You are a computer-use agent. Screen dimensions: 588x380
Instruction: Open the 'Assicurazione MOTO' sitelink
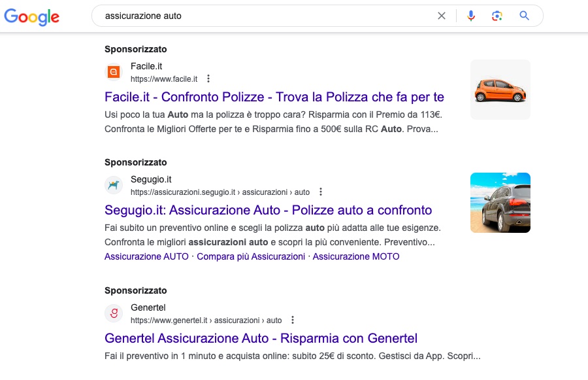pyautogui.click(x=356, y=256)
